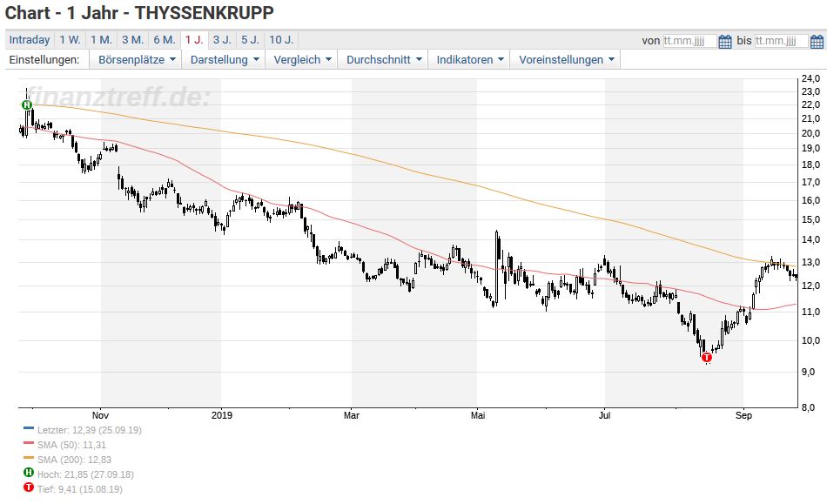Switch to the 5 J. chart range

click(250, 40)
